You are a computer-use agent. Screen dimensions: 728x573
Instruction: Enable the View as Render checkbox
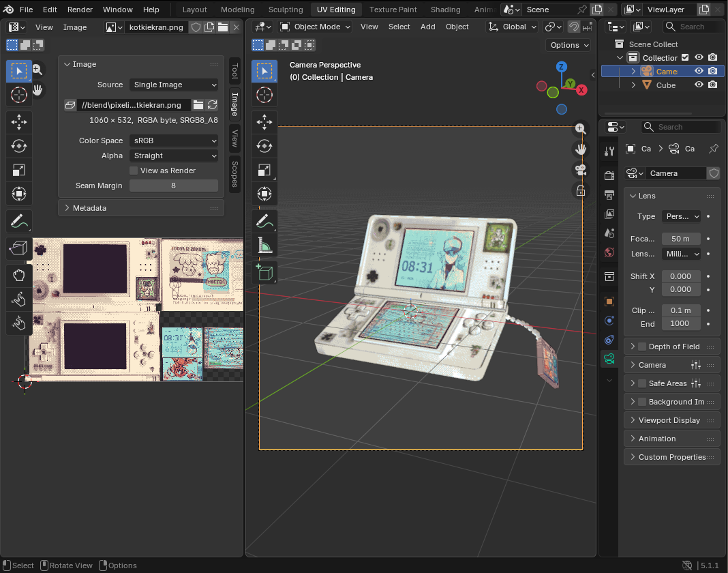[x=134, y=171]
